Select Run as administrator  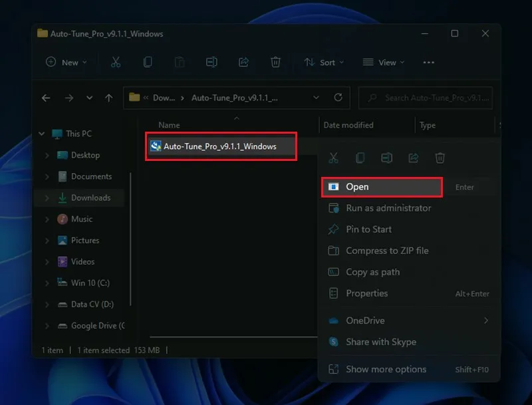388,208
